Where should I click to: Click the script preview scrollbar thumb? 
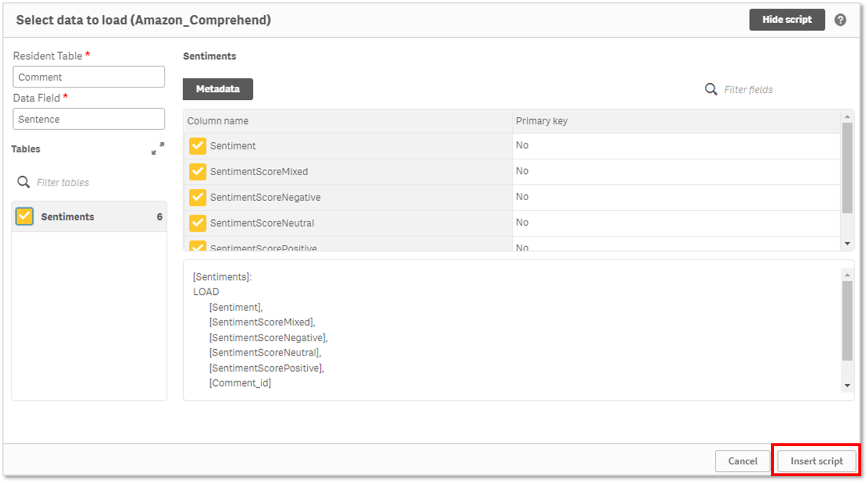[x=847, y=321]
